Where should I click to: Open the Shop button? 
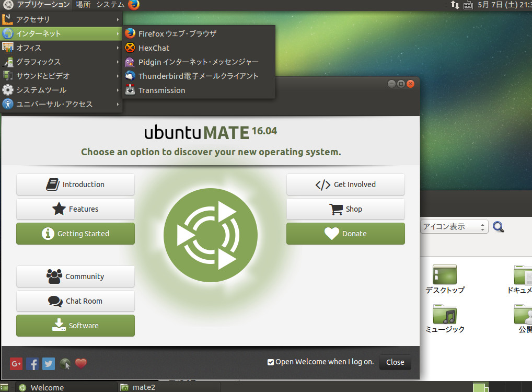coord(345,209)
